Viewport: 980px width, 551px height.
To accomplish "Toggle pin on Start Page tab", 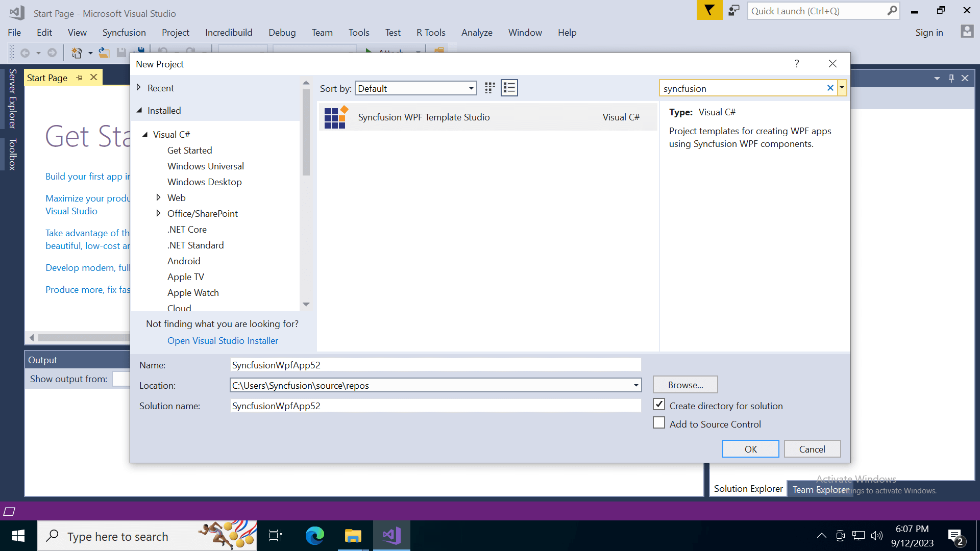I will click(x=79, y=78).
